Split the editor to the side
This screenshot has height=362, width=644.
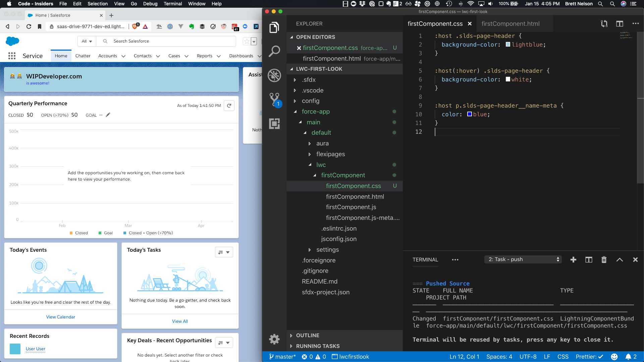[x=620, y=24]
